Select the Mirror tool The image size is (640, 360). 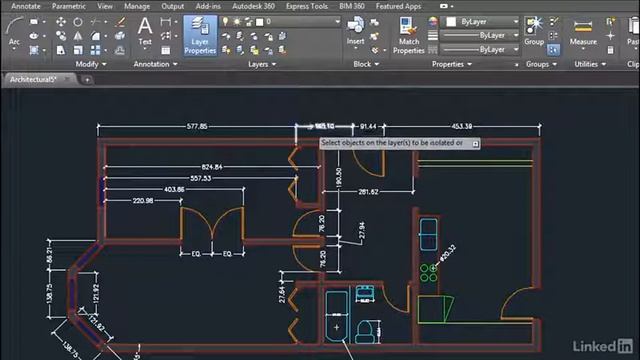(x=78, y=36)
